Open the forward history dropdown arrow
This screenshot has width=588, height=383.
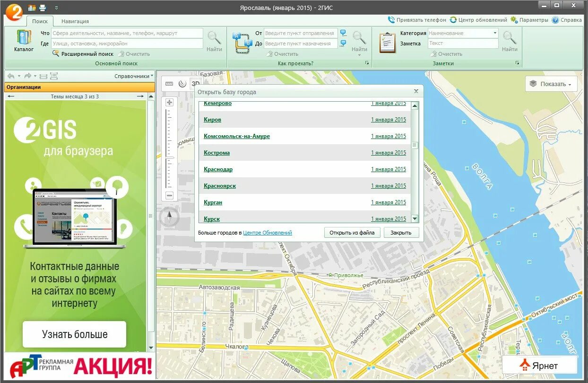click(35, 76)
